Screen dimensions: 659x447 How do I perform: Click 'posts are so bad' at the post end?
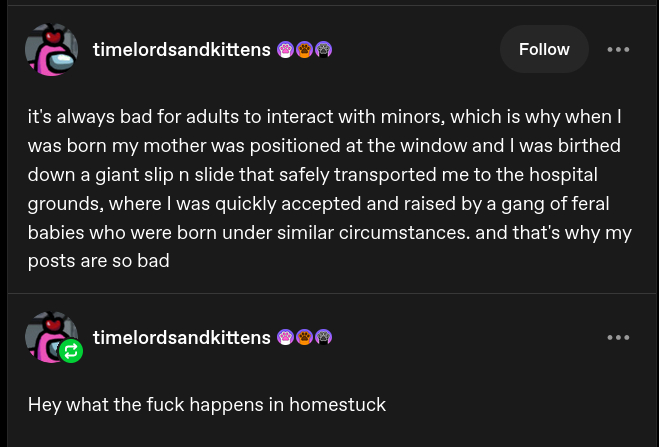coord(98,262)
